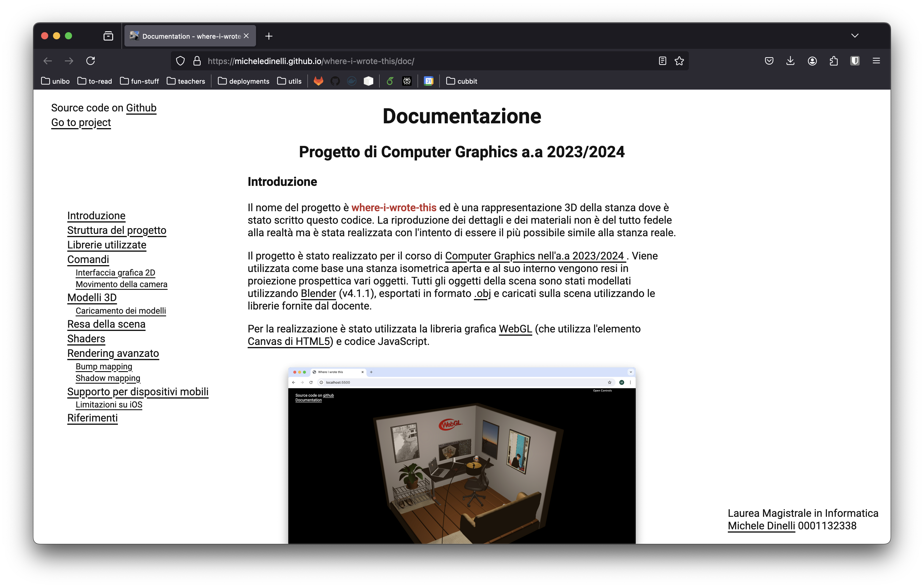
Task: Open the Perplexity bookmark icon
Action: pyautogui.click(x=407, y=81)
